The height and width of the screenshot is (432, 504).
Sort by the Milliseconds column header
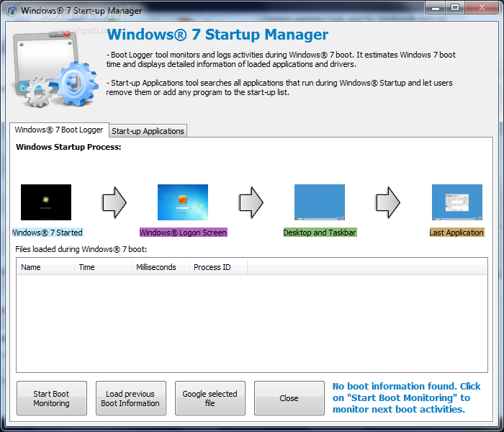tap(161, 267)
